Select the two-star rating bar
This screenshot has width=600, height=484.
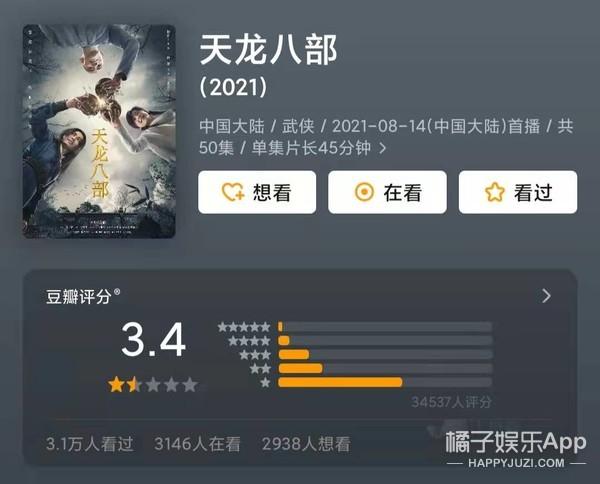point(385,368)
